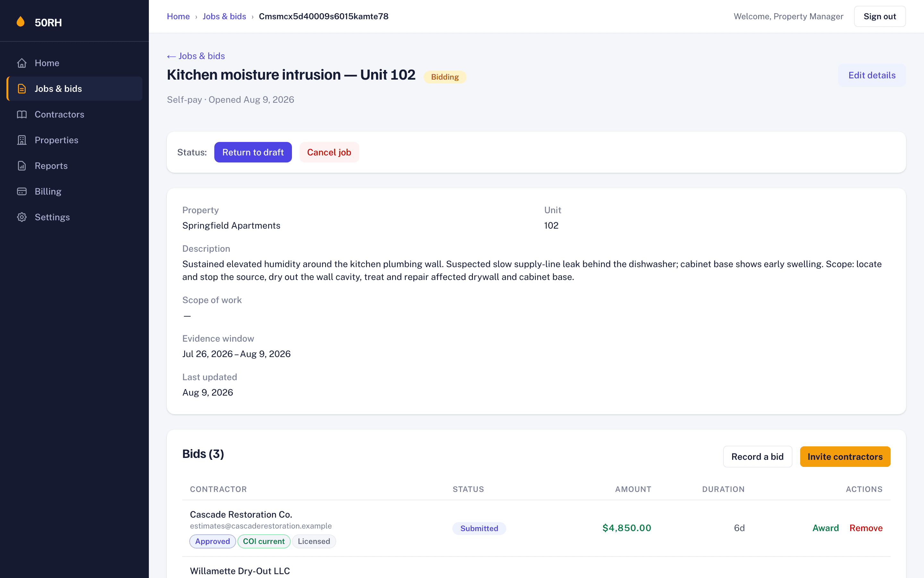Click the Last updated Aug 9, 2026 value
Viewport: 924px width, 578px height.
point(208,393)
